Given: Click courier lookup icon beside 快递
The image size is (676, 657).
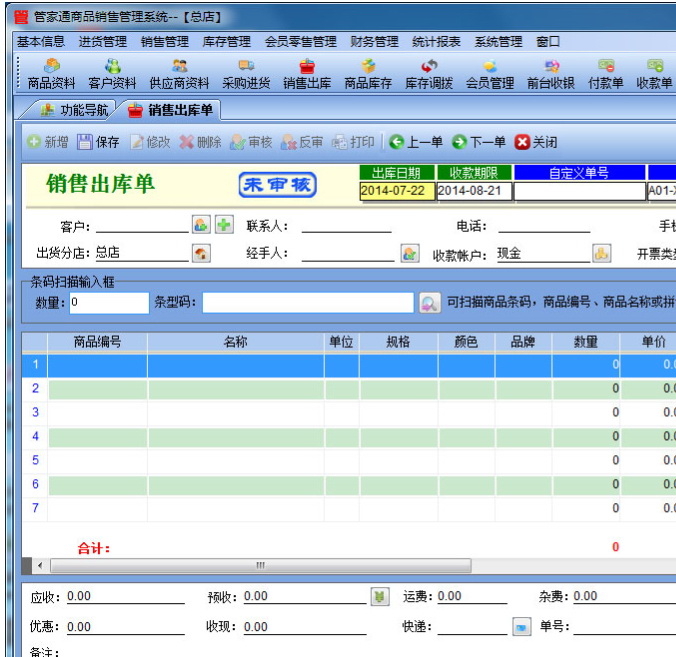Looking at the screenshot, I should (x=521, y=626).
